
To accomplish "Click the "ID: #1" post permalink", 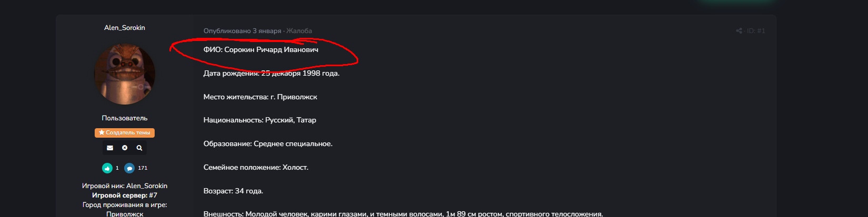I will (756, 31).
